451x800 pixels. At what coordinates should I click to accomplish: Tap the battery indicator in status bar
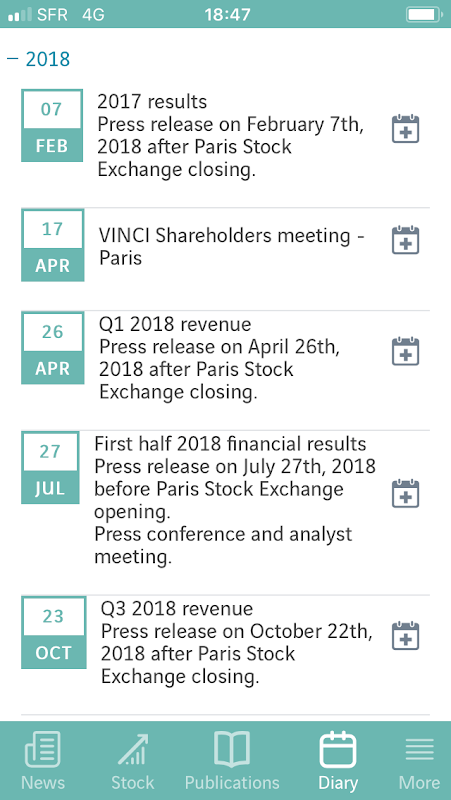[424, 14]
